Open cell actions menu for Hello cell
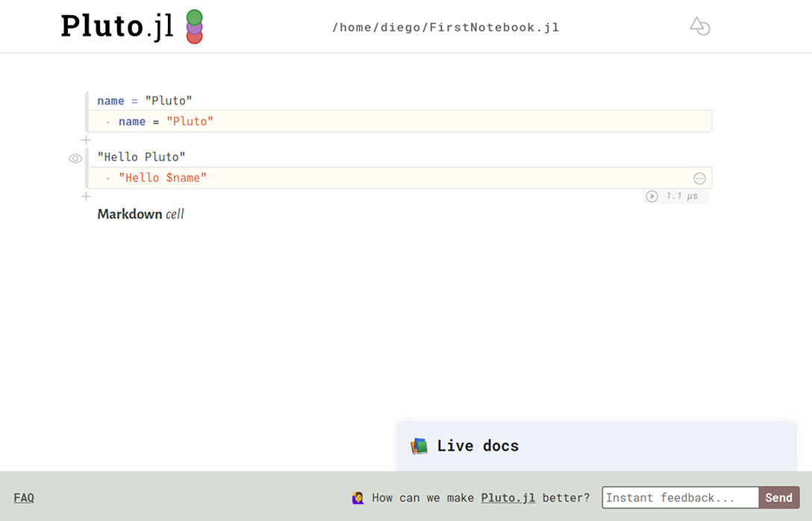Screen dimensions: 812x521 click(699, 178)
